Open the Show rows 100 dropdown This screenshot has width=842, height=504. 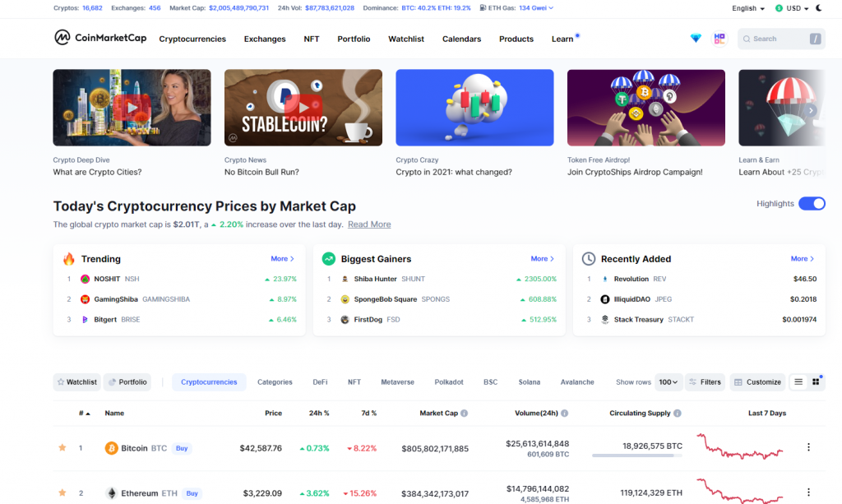click(x=669, y=382)
